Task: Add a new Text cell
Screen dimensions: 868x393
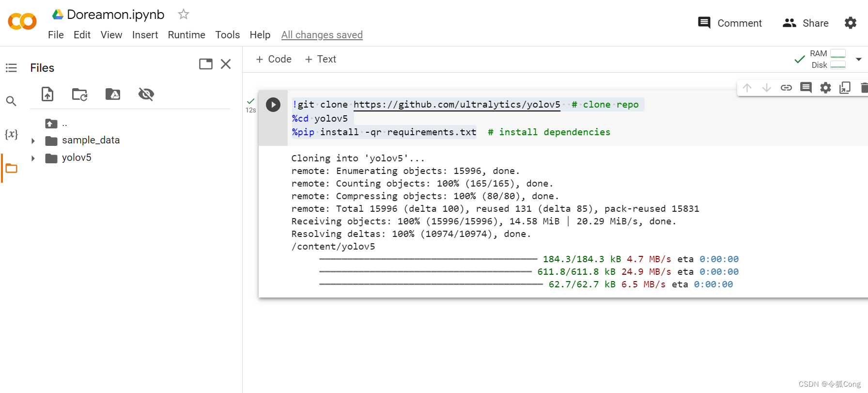Action: (x=321, y=59)
